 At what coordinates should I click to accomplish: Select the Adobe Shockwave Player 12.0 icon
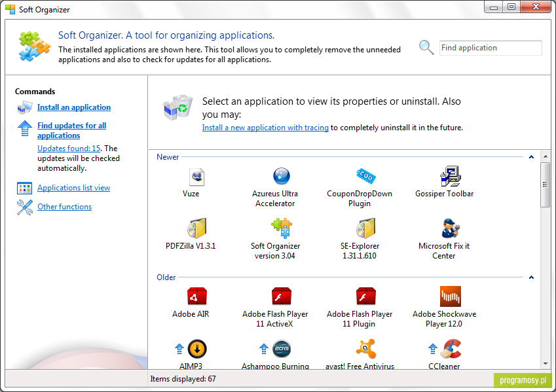[451, 296]
